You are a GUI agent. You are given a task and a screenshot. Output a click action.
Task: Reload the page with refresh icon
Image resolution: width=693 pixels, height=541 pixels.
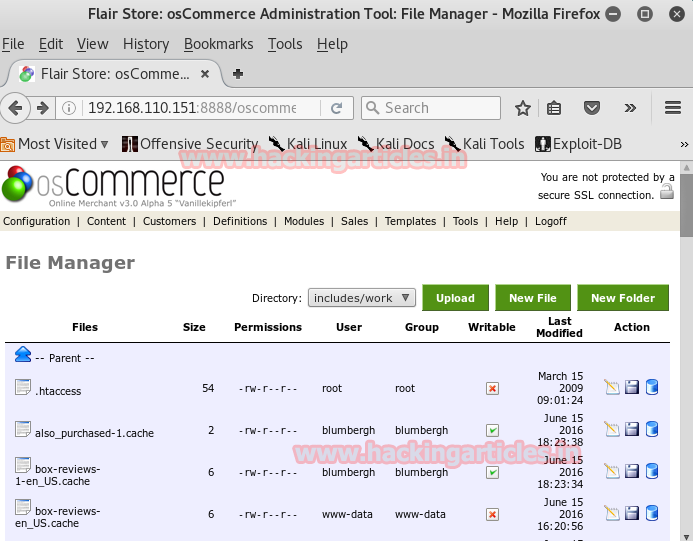click(336, 108)
